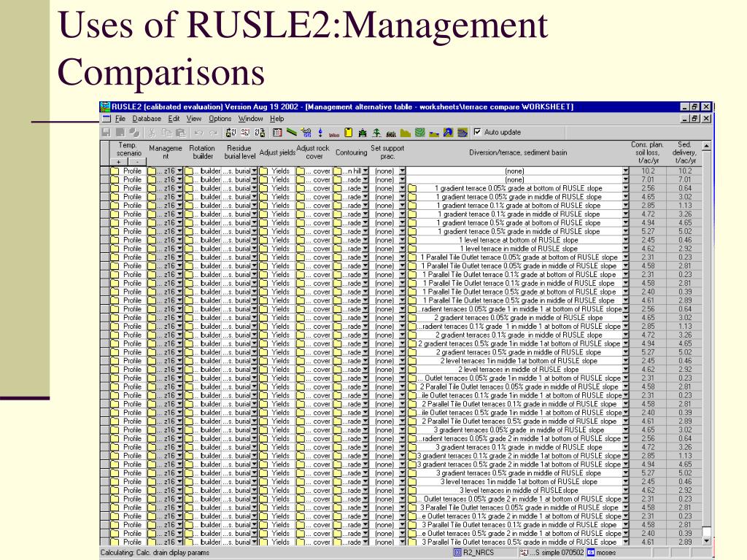Open the Database menu
Image resolution: width=747 pixels, height=560 pixels.
[x=147, y=119]
